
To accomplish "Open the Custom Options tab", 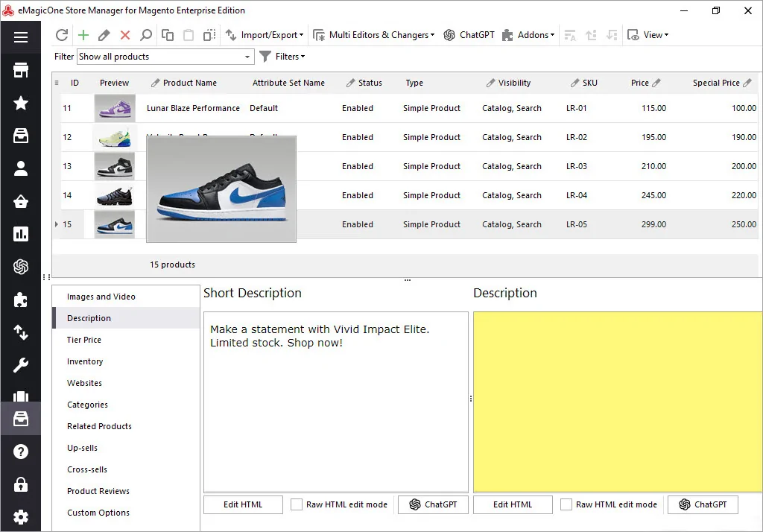I will point(126,513).
